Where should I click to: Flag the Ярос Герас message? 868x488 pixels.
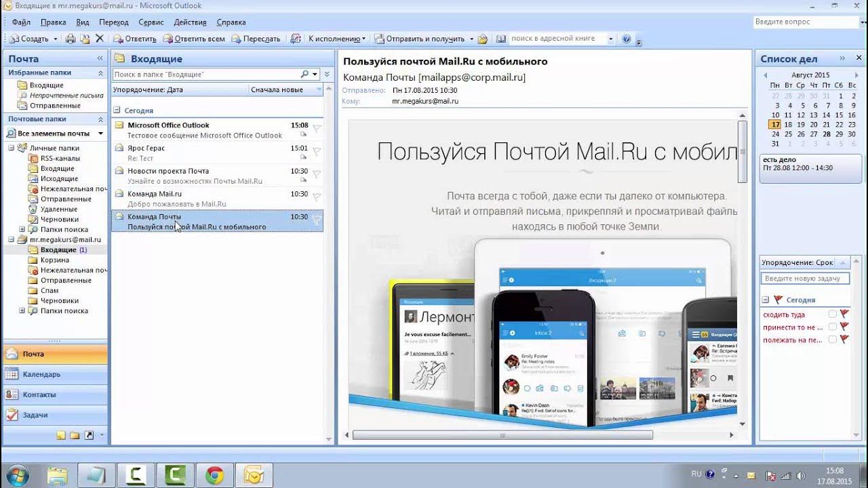point(316,151)
